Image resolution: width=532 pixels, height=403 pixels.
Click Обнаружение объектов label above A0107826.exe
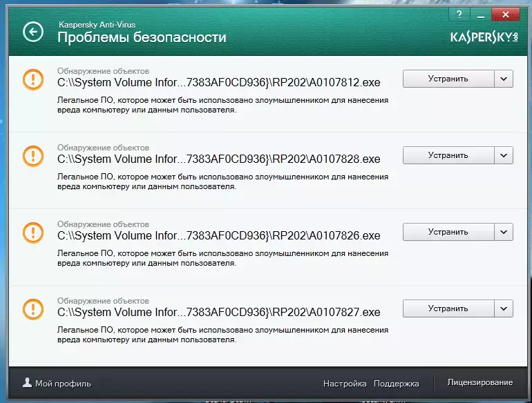click(x=103, y=224)
